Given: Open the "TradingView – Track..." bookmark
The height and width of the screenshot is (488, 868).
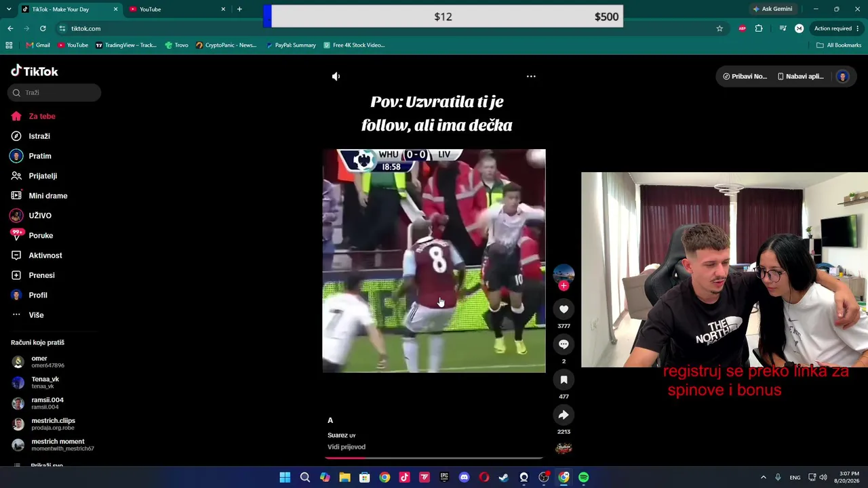Looking at the screenshot, I should [126, 45].
